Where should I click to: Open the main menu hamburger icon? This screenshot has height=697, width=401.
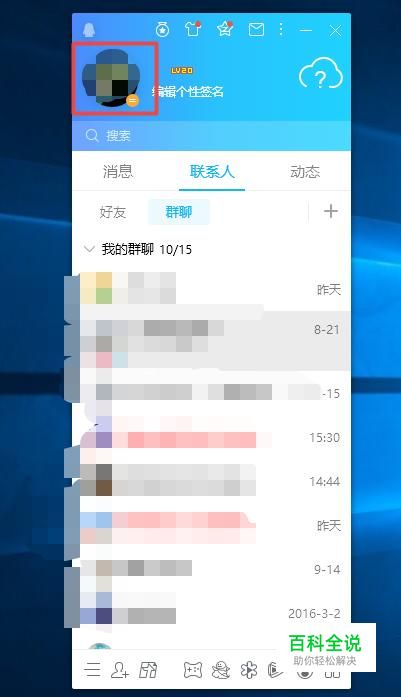[x=92, y=669]
